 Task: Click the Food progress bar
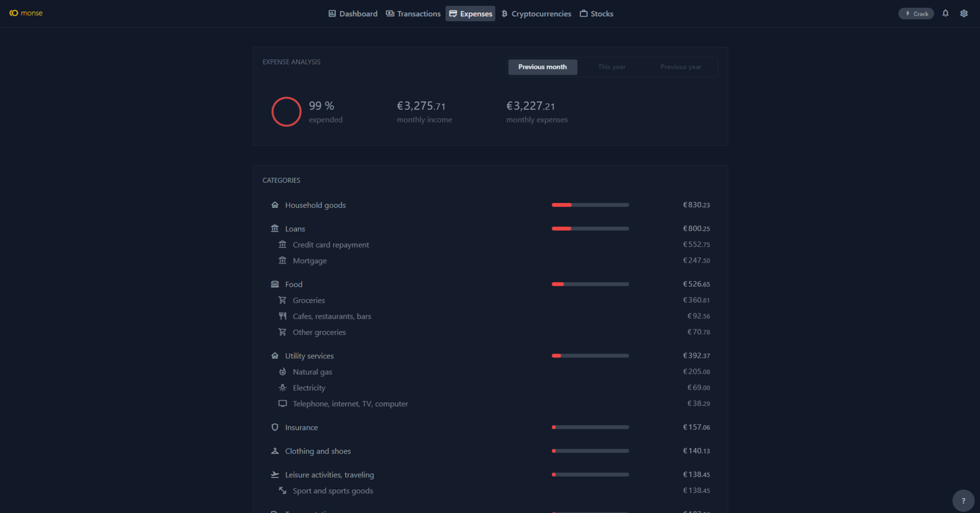590,284
